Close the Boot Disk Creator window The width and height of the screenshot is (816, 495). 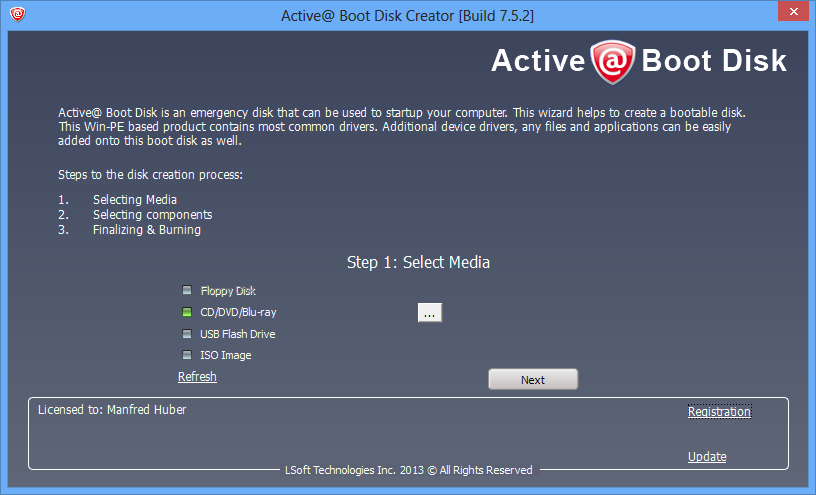[793, 11]
